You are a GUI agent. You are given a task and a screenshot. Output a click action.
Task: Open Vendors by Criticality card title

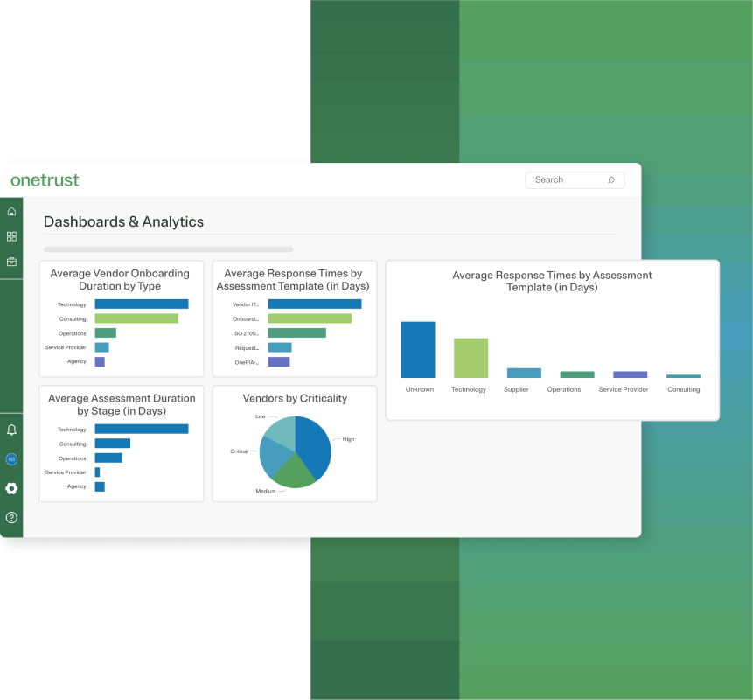tap(295, 398)
